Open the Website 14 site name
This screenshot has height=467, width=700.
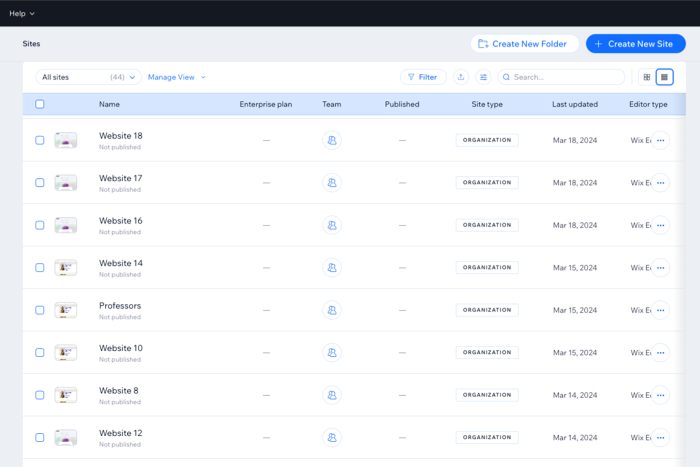pyautogui.click(x=121, y=263)
